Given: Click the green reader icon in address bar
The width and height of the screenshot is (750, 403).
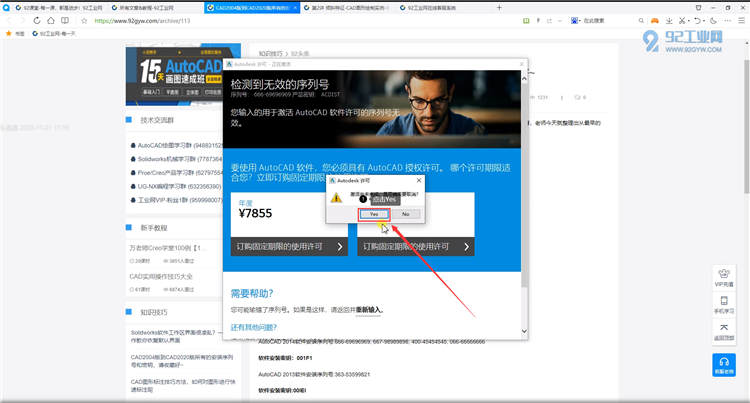Looking at the screenshot, I should pyautogui.click(x=526, y=21).
